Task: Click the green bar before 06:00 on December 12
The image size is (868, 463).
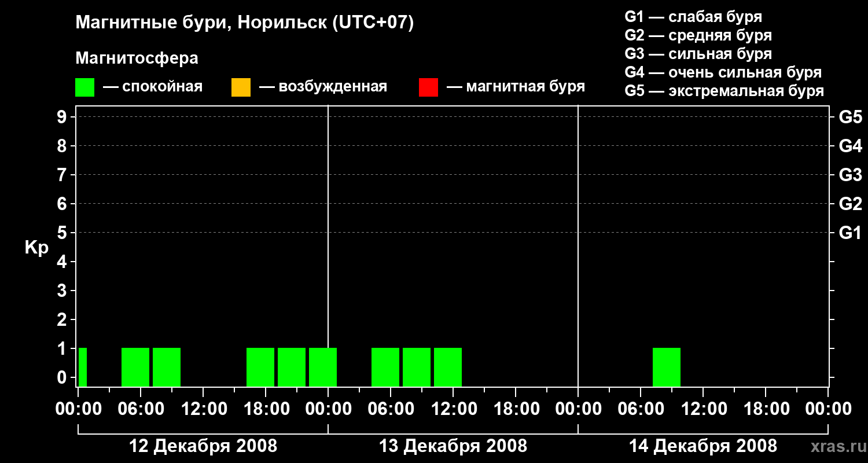Action: click(x=135, y=367)
